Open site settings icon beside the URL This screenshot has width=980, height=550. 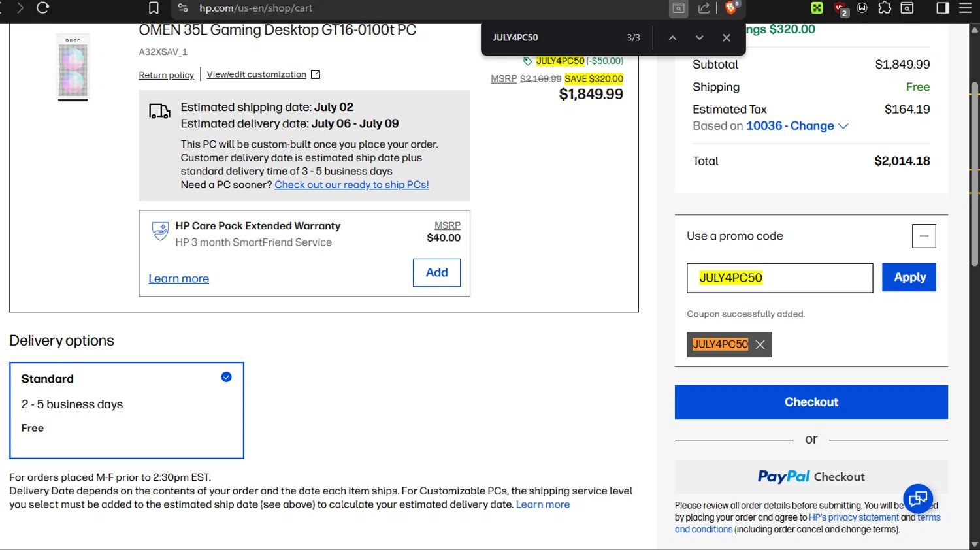(183, 8)
